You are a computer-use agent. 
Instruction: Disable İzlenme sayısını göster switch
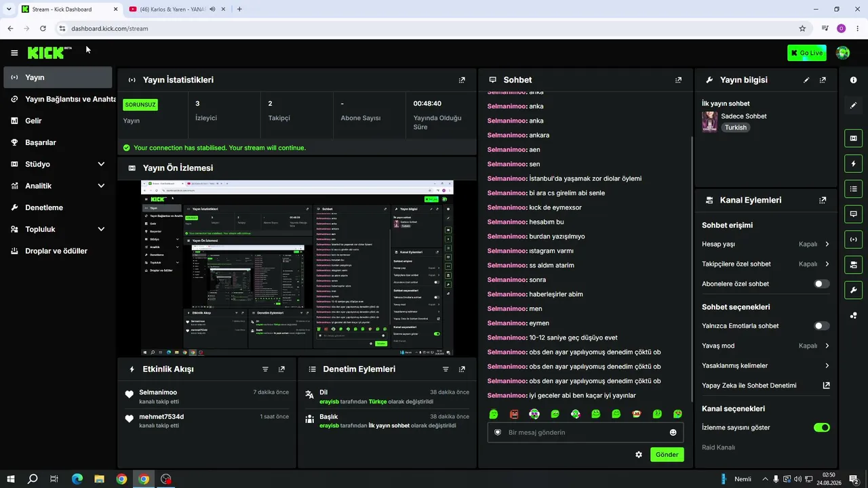coord(821,428)
